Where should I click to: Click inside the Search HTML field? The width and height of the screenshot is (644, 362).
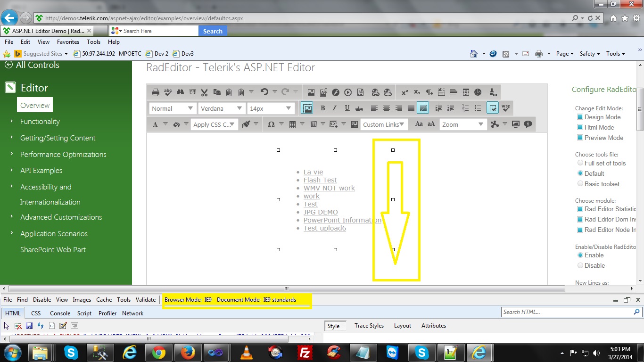[x=567, y=312]
